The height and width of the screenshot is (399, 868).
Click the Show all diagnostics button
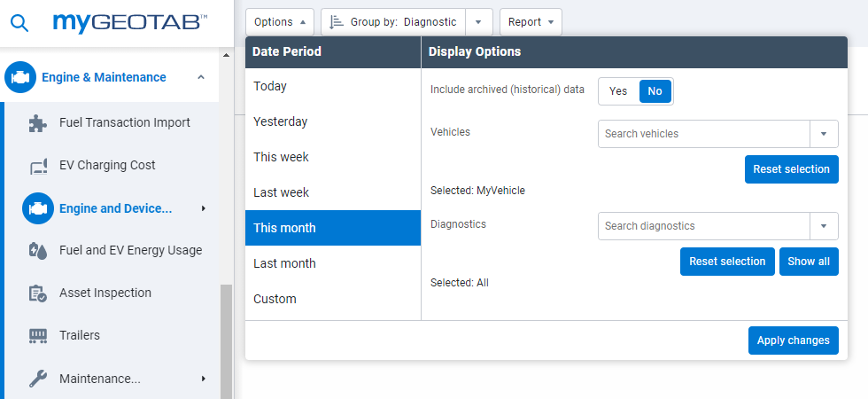pos(809,262)
